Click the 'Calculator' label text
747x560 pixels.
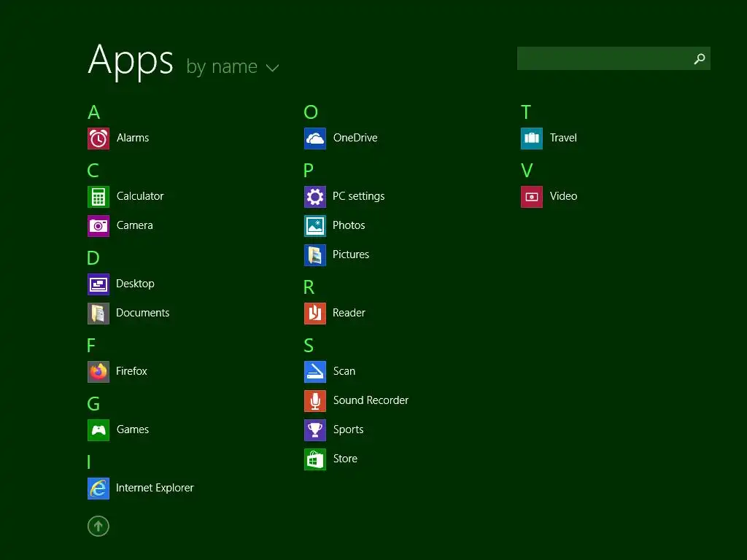pyautogui.click(x=140, y=196)
